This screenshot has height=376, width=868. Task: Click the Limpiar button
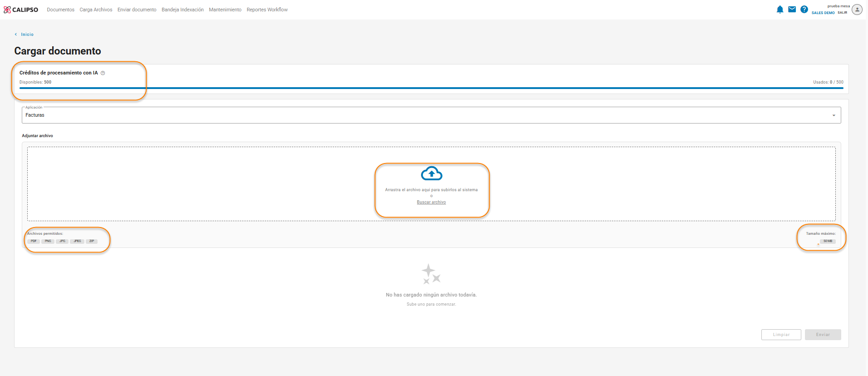point(781,335)
